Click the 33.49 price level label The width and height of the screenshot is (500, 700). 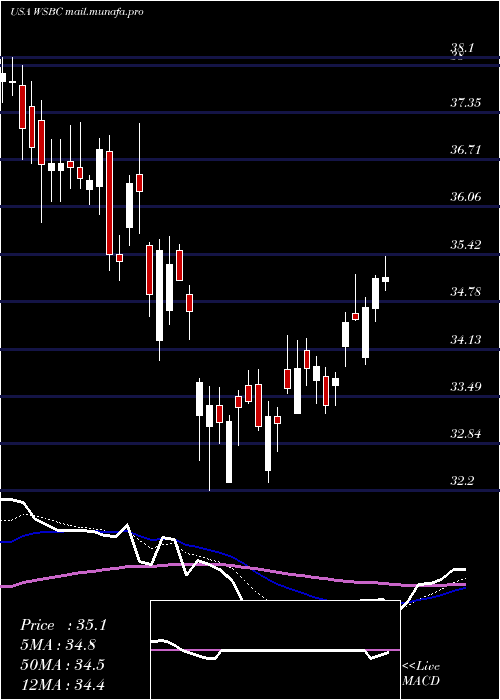[x=465, y=387]
